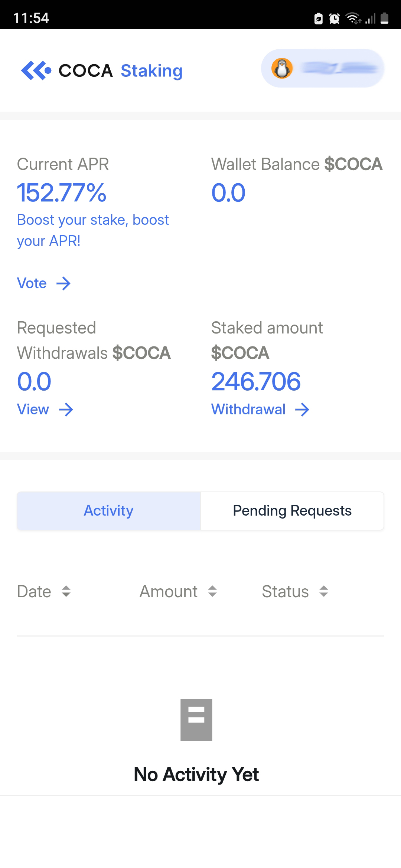Viewport: 401px width, 868px height.
Task: Tap the 152.77% current APR value
Action: (62, 193)
